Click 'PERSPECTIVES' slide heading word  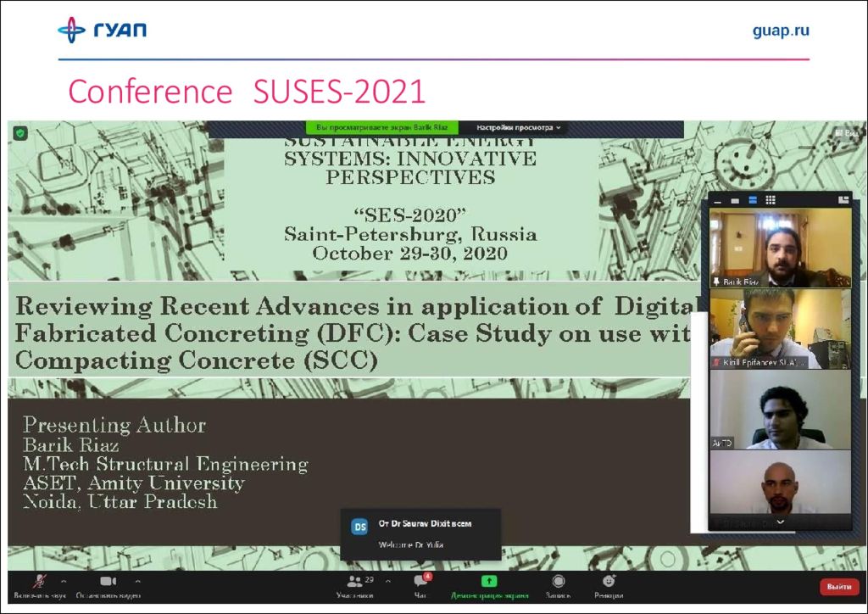[x=410, y=178]
